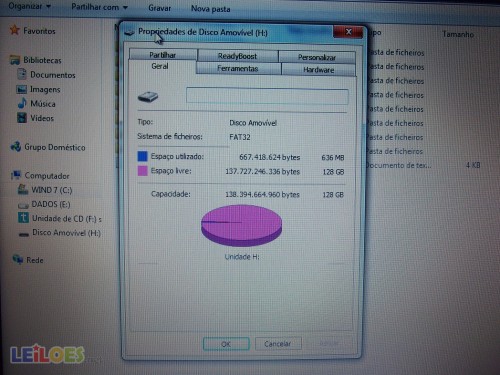This screenshot has height=375, width=500.
Task: Select the Personalizar tab
Action: tap(317, 57)
